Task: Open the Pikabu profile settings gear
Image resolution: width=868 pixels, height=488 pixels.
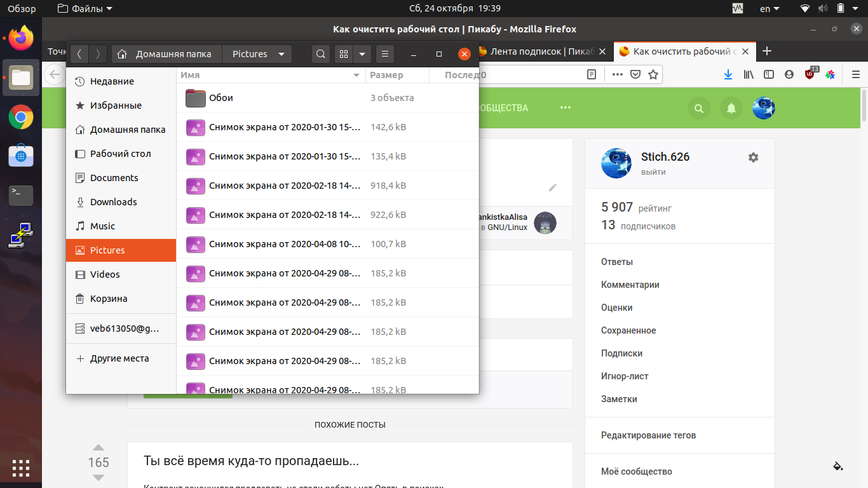Action: pos(753,157)
